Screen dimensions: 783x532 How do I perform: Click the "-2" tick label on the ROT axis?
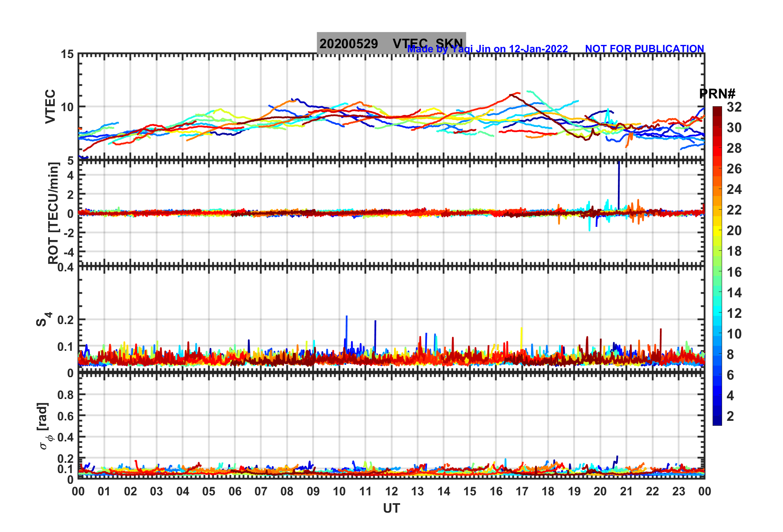coord(68,232)
